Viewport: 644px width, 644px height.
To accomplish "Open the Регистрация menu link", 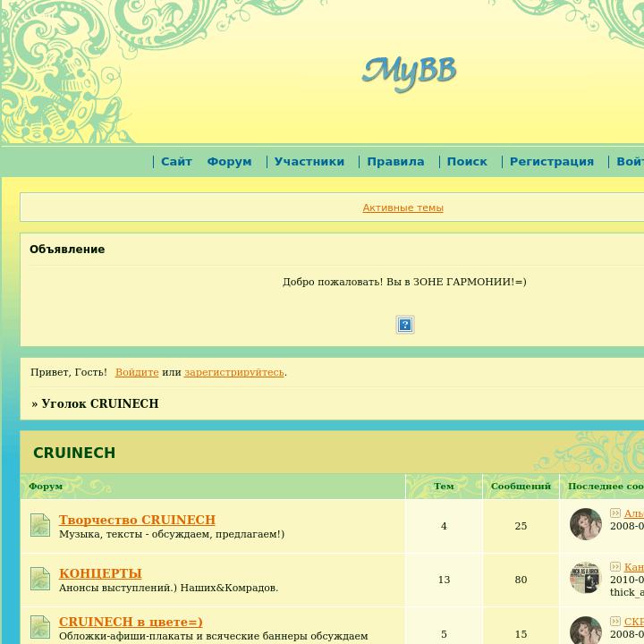I will pyautogui.click(x=552, y=162).
